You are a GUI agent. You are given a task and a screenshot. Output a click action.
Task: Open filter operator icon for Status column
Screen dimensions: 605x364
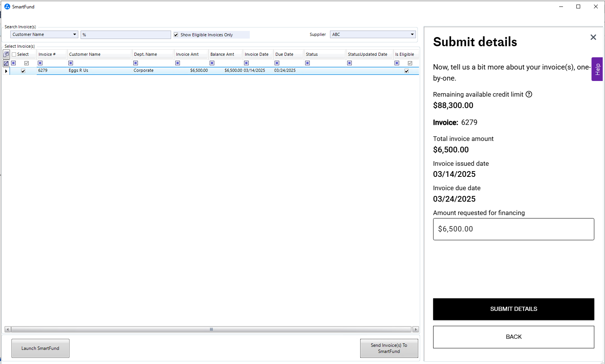(307, 63)
